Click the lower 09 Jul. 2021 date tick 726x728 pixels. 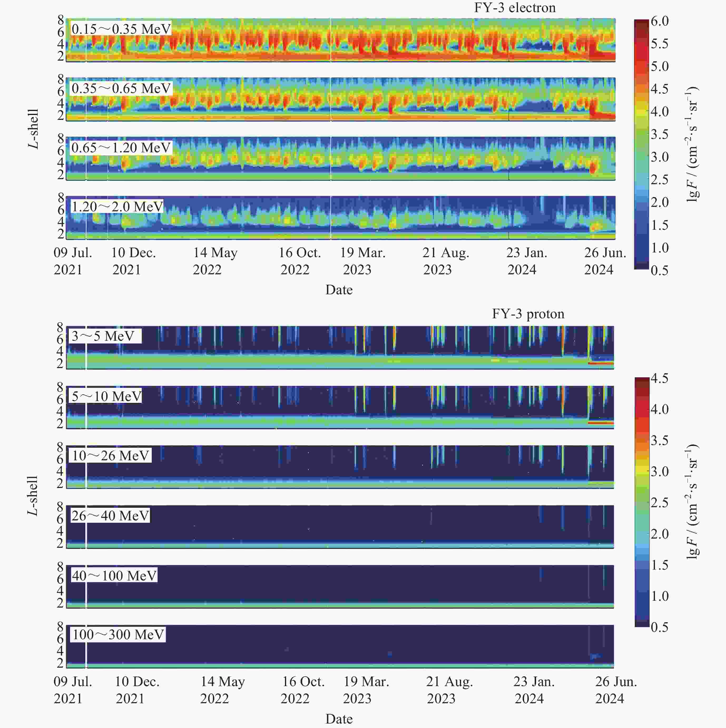73,690
